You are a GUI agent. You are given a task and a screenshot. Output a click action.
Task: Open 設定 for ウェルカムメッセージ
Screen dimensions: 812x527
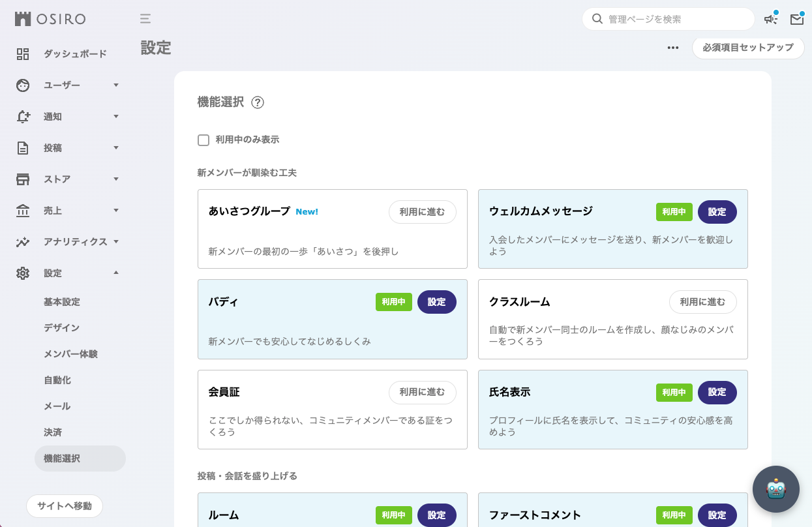(717, 212)
